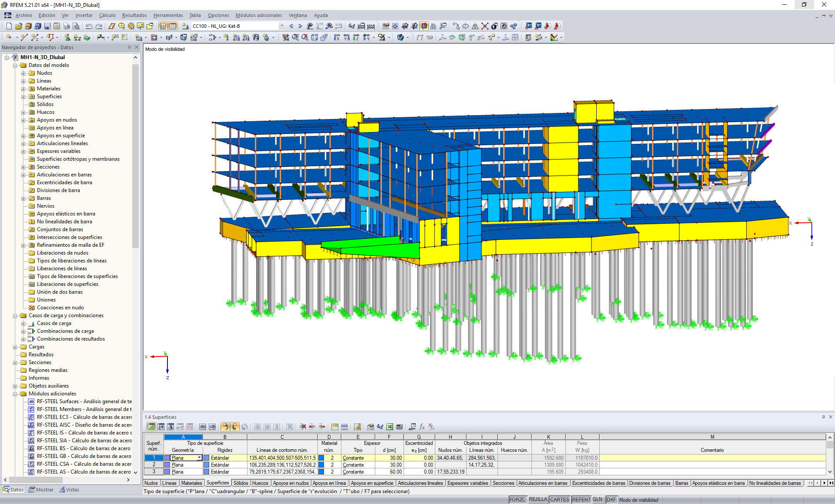The height and width of the screenshot is (504, 835).
Task: Toggle GLN in the status bar
Action: [598, 499]
